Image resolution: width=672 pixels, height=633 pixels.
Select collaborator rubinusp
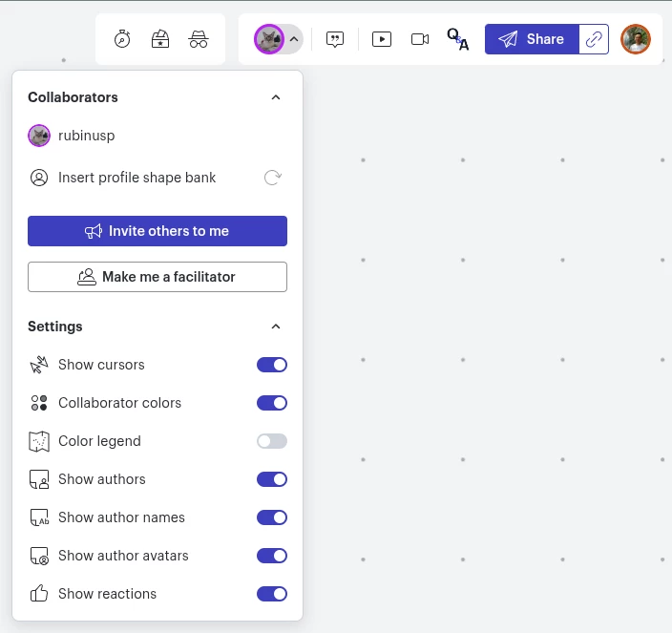tap(157, 136)
